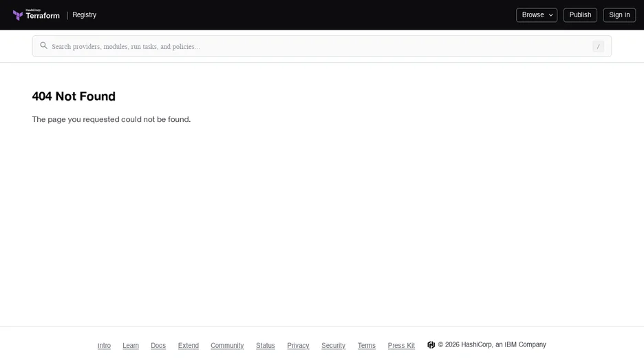The image size is (644, 363).
Task: Open the Registry home link
Action: click(x=84, y=14)
